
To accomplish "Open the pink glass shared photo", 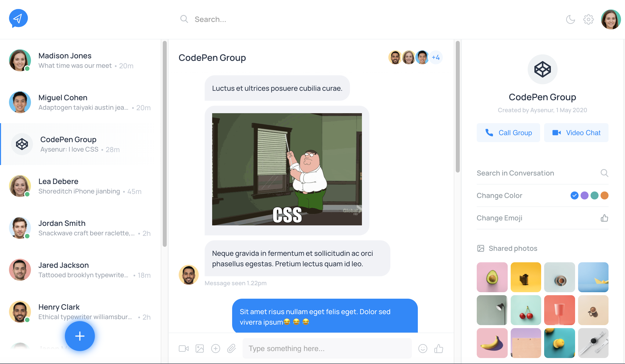I will [x=559, y=310].
